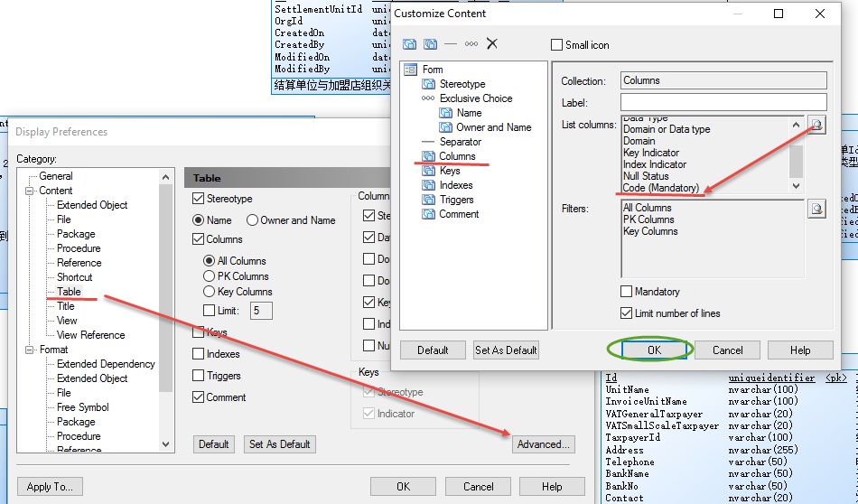This screenshot has height=504, width=858.
Task: Enable the Indexes checkbox
Action: tap(198, 354)
